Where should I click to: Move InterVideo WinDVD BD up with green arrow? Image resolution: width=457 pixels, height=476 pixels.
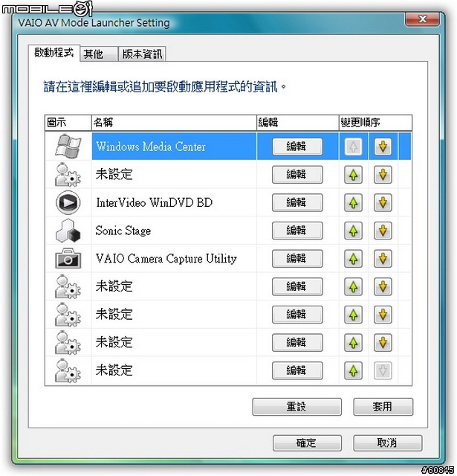point(353,202)
